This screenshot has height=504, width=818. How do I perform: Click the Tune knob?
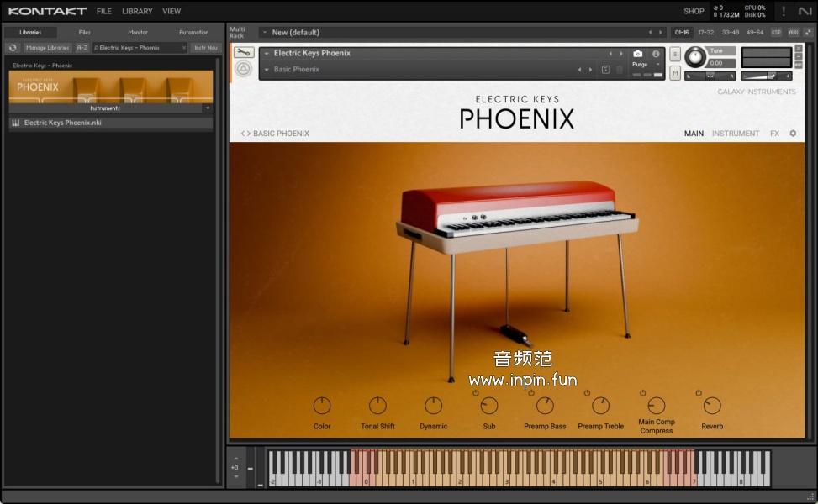[x=695, y=57]
